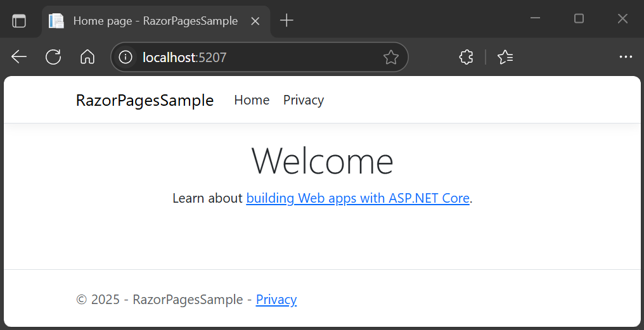Click the browser back arrow

pos(19,57)
